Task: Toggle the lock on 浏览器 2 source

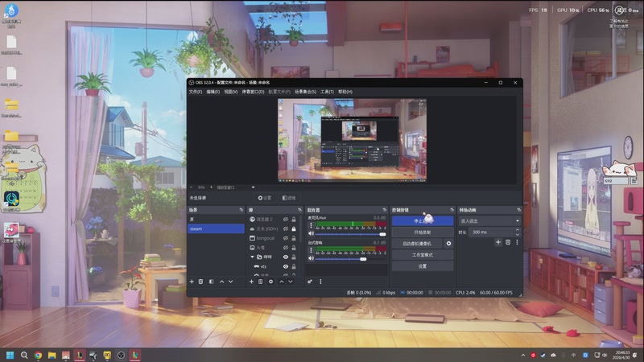Action: [x=294, y=219]
